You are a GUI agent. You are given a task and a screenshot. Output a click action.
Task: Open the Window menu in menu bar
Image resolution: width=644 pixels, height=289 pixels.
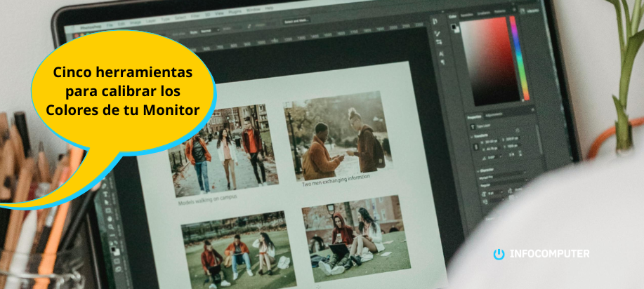point(251,8)
